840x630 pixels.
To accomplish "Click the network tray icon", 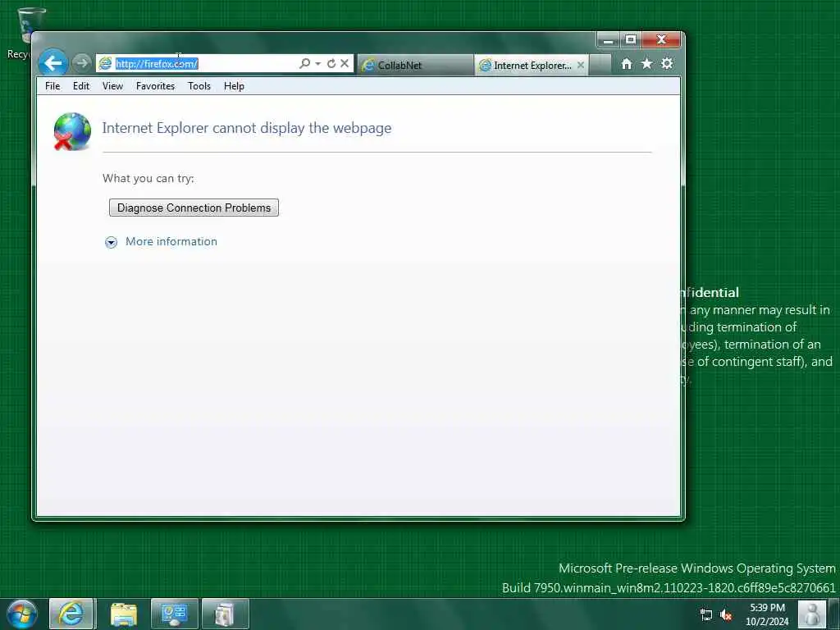I will (706, 615).
